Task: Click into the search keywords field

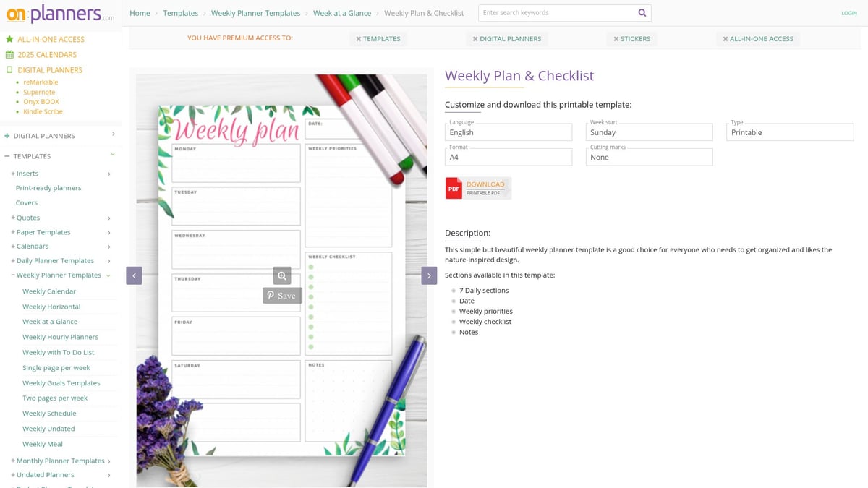Action: [x=556, y=13]
